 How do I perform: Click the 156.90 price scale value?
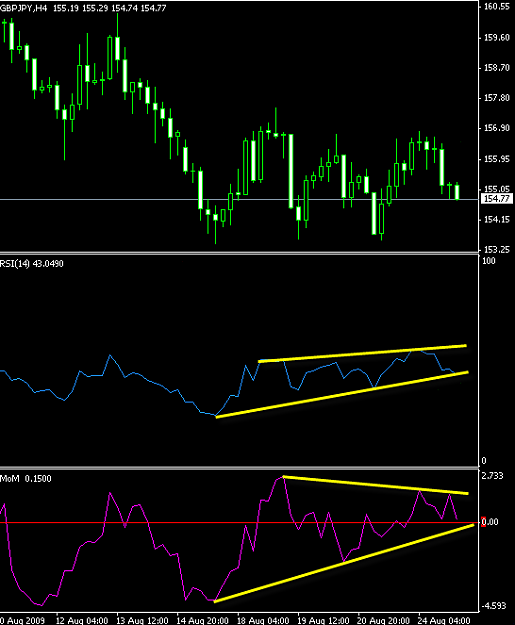[x=496, y=128]
